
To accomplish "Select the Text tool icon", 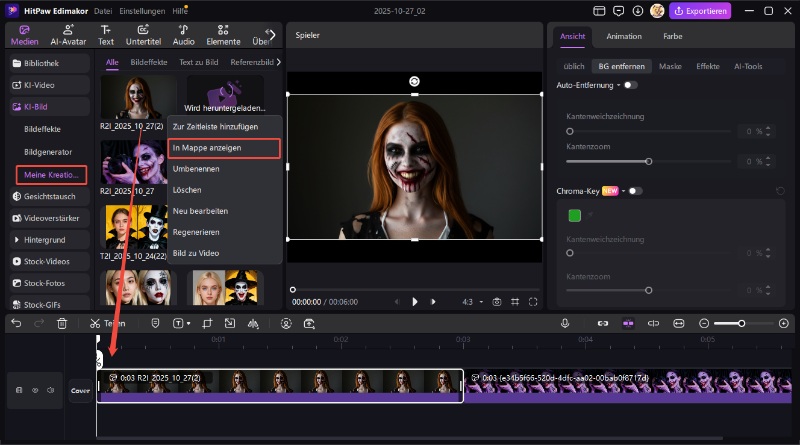I will (x=106, y=30).
